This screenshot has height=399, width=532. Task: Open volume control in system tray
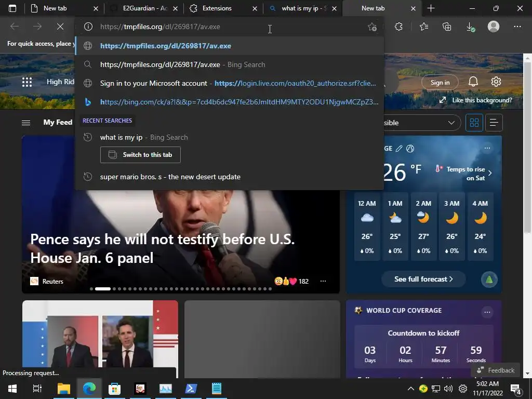pyautogui.click(x=448, y=389)
